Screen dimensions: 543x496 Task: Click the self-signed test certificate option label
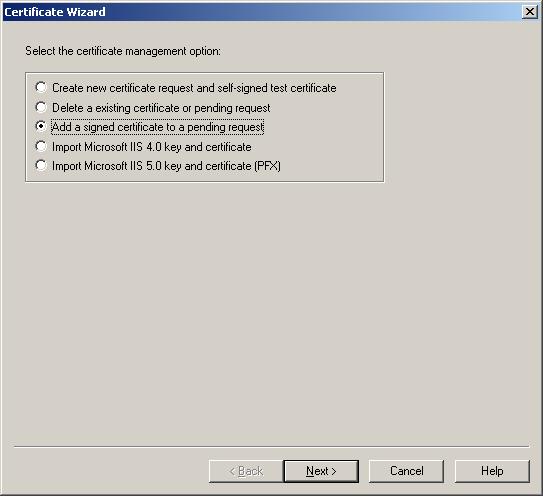pyautogui.click(x=194, y=88)
